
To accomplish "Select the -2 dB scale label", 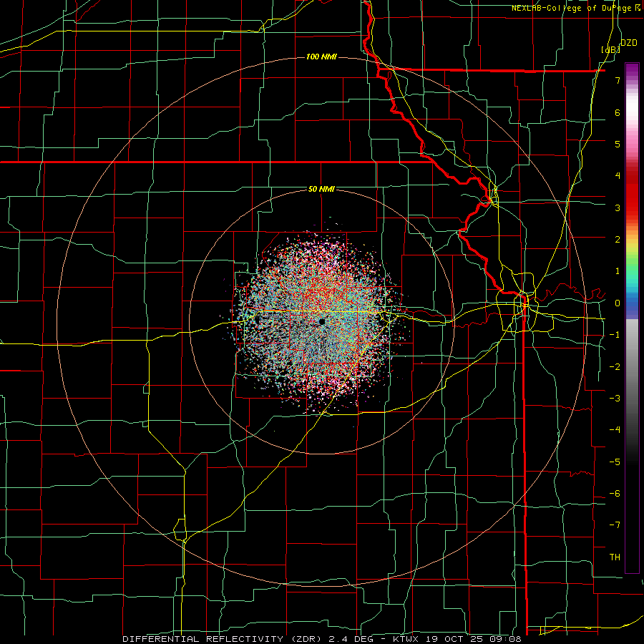I will [x=615, y=367].
